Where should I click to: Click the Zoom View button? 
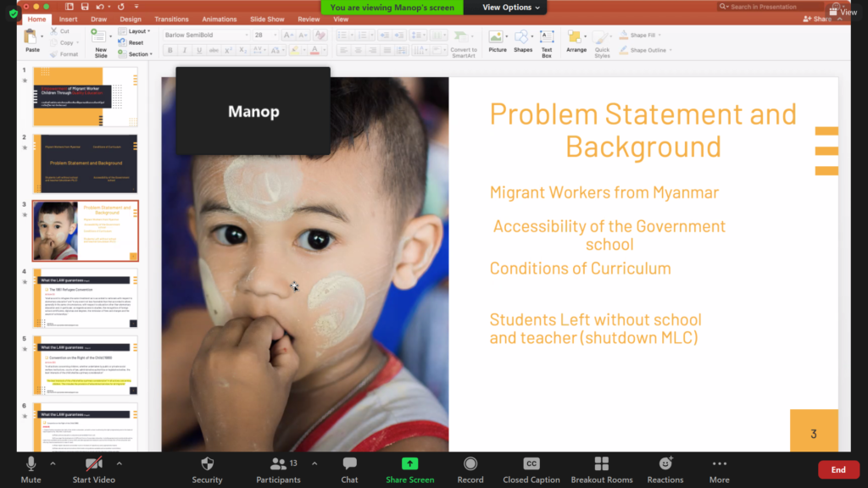[843, 12]
